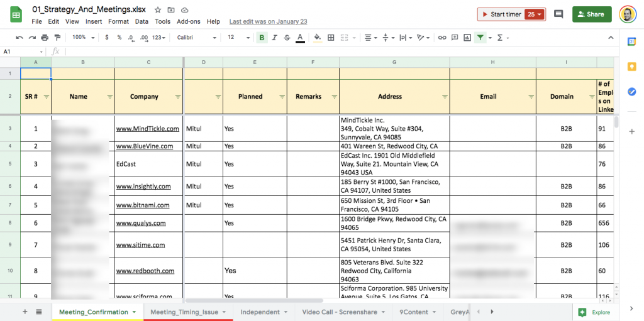
Task: Open the font size dropdown
Action: pyautogui.click(x=238, y=37)
